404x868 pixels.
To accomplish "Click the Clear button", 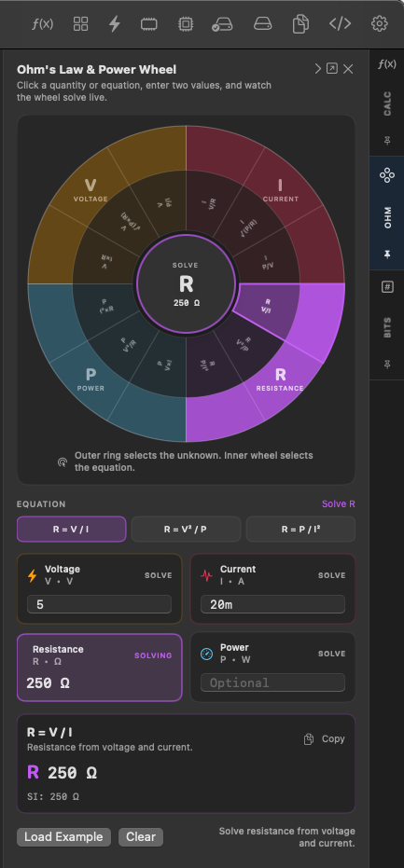I will click(141, 837).
